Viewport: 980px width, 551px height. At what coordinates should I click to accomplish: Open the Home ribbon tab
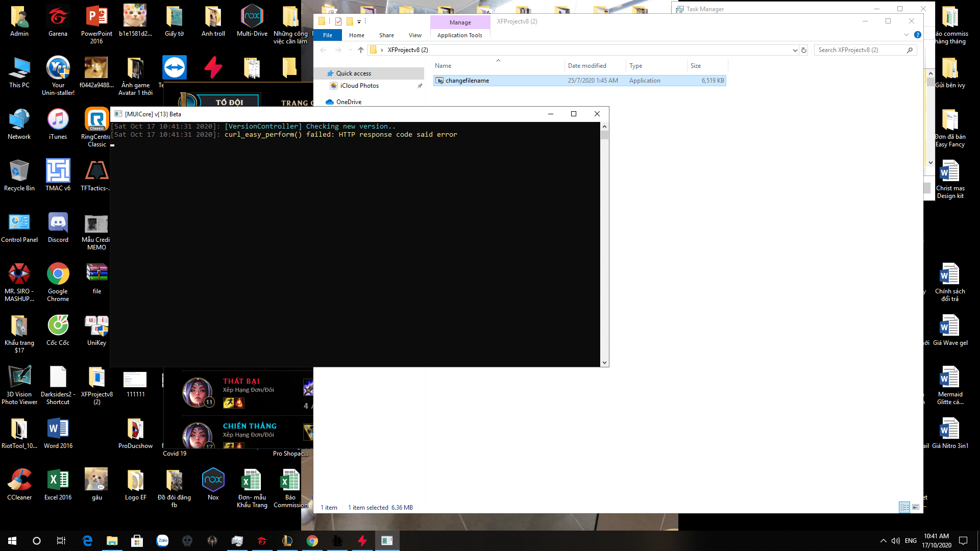point(357,35)
